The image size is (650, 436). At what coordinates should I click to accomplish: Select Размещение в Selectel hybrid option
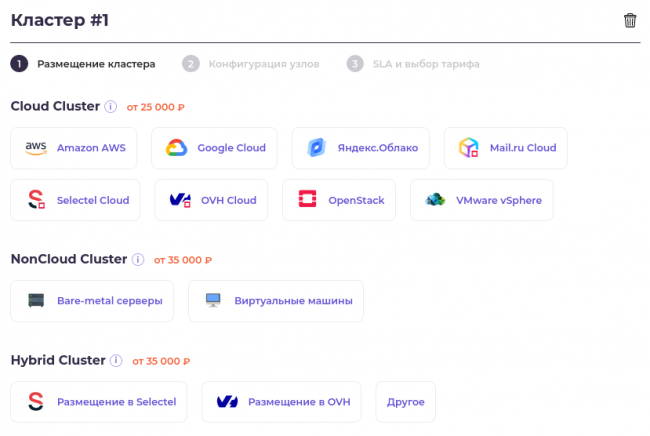(99, 402)
